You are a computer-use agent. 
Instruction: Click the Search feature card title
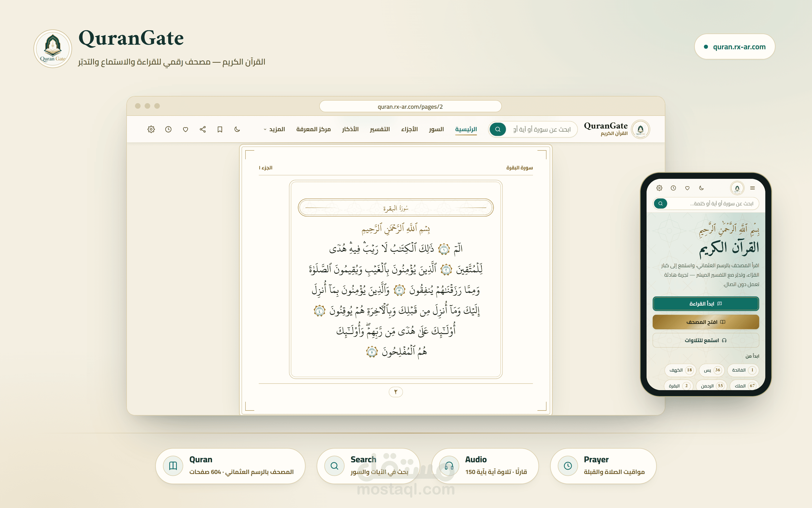[363, 459]
